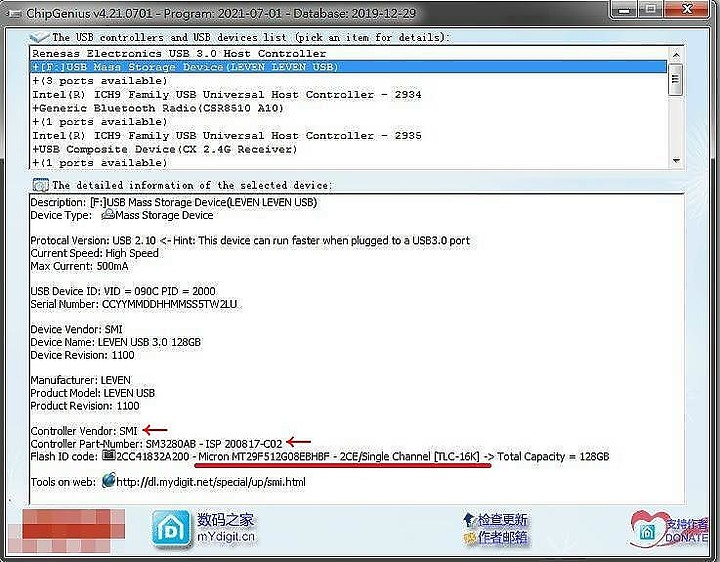
Task: Click the mYdigit.cn house logo icon
Action: coord(171,529)
